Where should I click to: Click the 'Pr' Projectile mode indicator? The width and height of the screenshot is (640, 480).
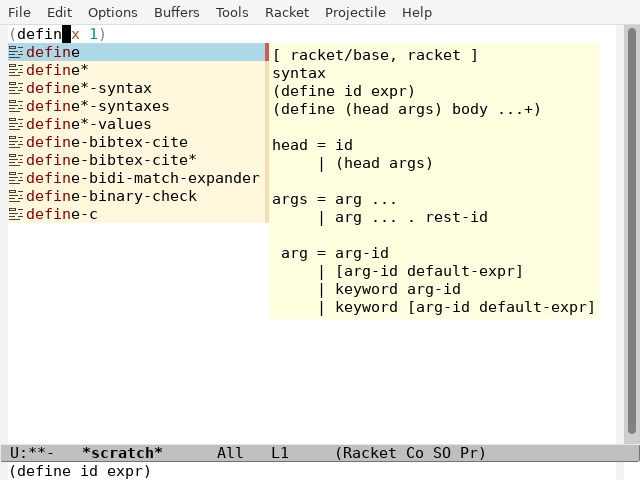click(468, 453)
